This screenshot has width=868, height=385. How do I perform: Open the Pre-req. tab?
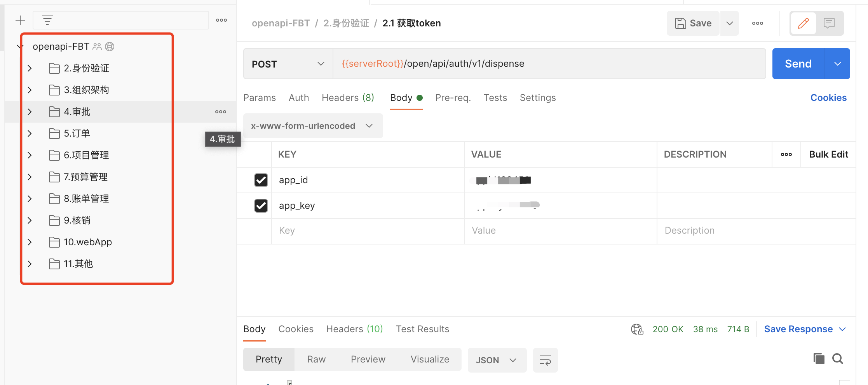click(x=453, y=98)
